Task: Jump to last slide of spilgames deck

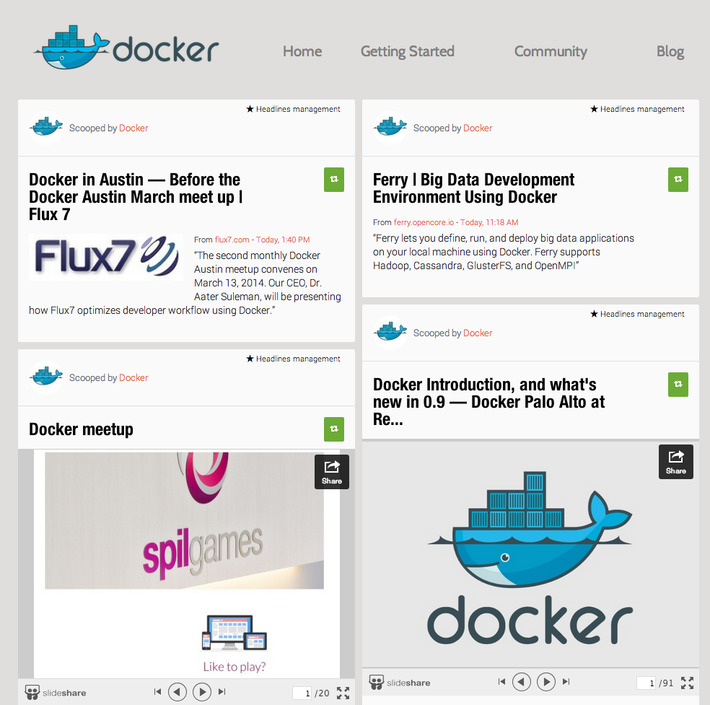Action: point(222,691)
